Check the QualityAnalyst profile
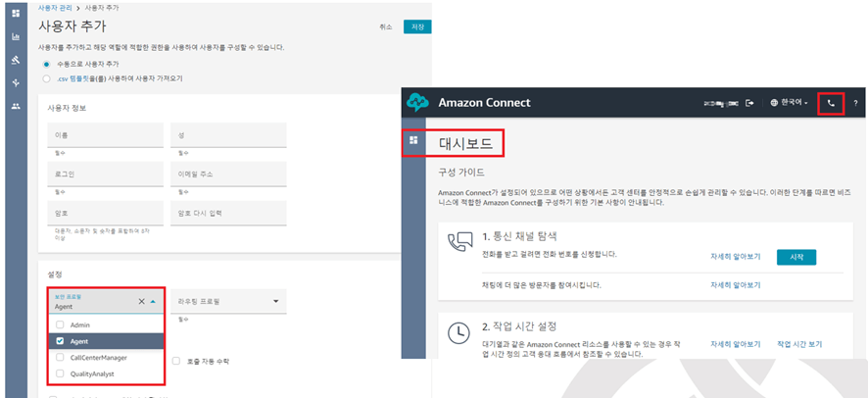 coord(61,374)
